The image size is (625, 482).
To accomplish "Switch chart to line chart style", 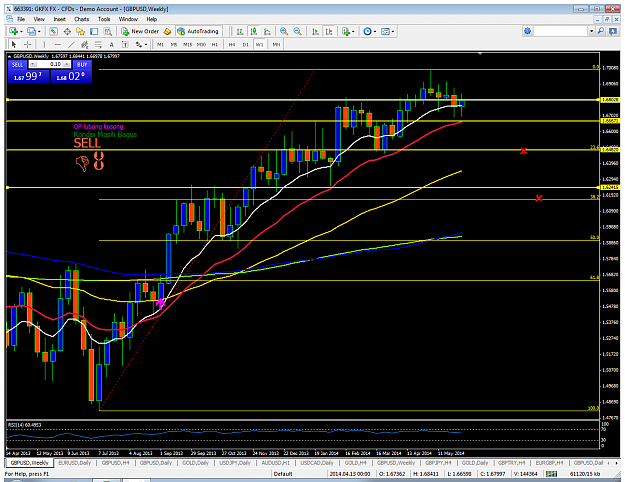I will (267, 31).
